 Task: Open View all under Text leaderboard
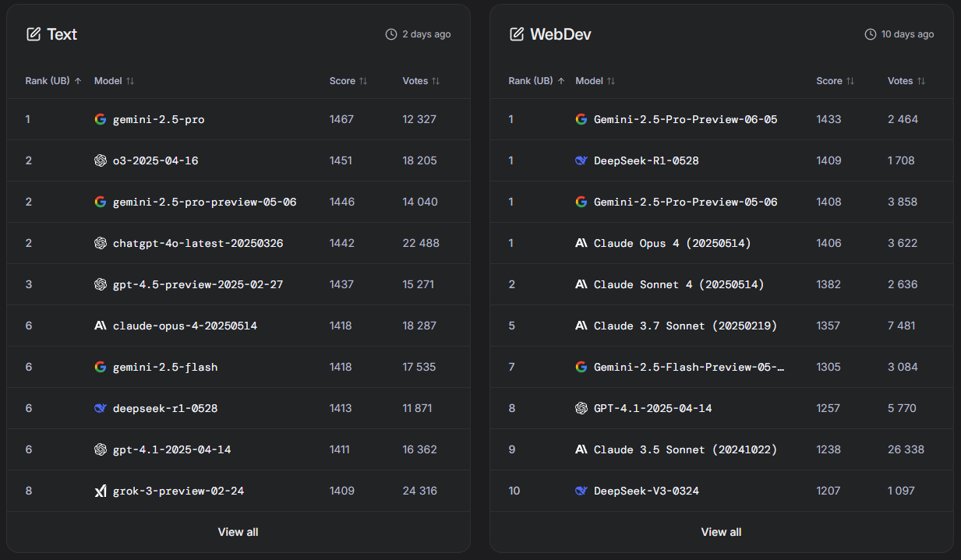(x=238, y=532)
